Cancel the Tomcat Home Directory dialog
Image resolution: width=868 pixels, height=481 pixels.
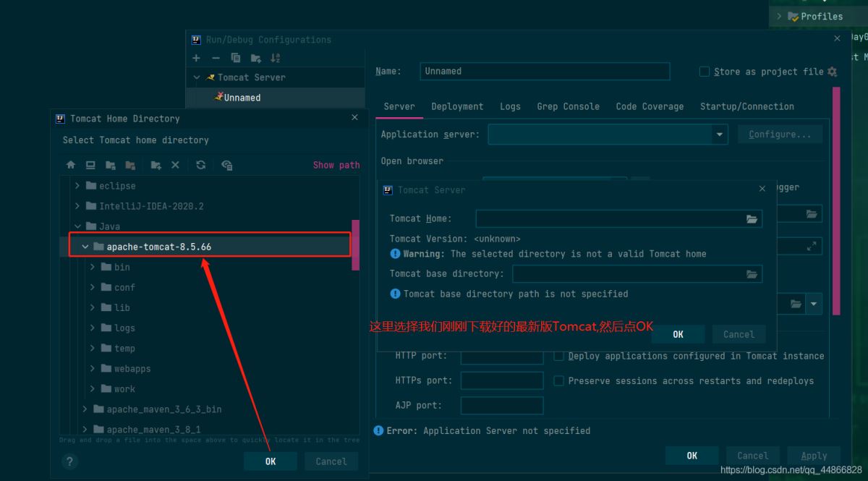pos(331,461)
